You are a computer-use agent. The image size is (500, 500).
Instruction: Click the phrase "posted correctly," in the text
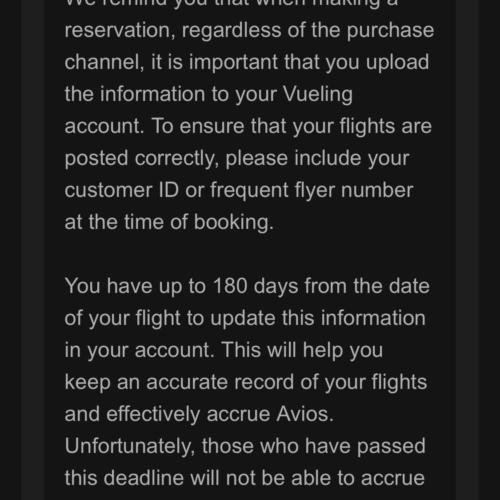tap(142, 159)
